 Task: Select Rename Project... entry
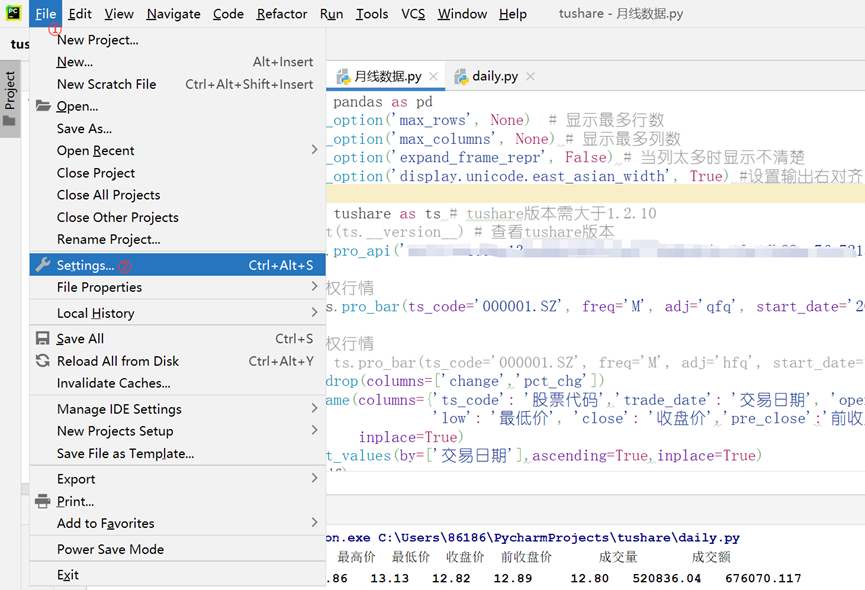(177, 239)
